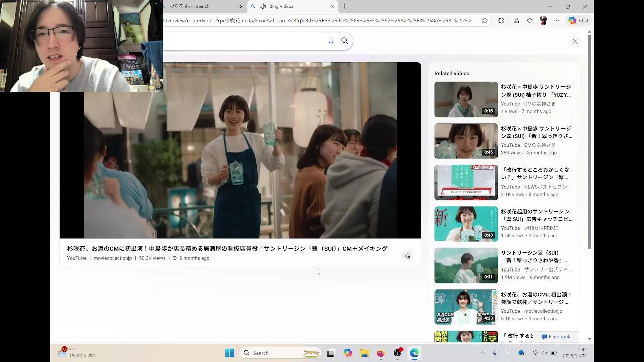This screenshot has width=644, height=362.
Task: Open 「改行するところおかしくない？」 video title
Action: [535, 173]
